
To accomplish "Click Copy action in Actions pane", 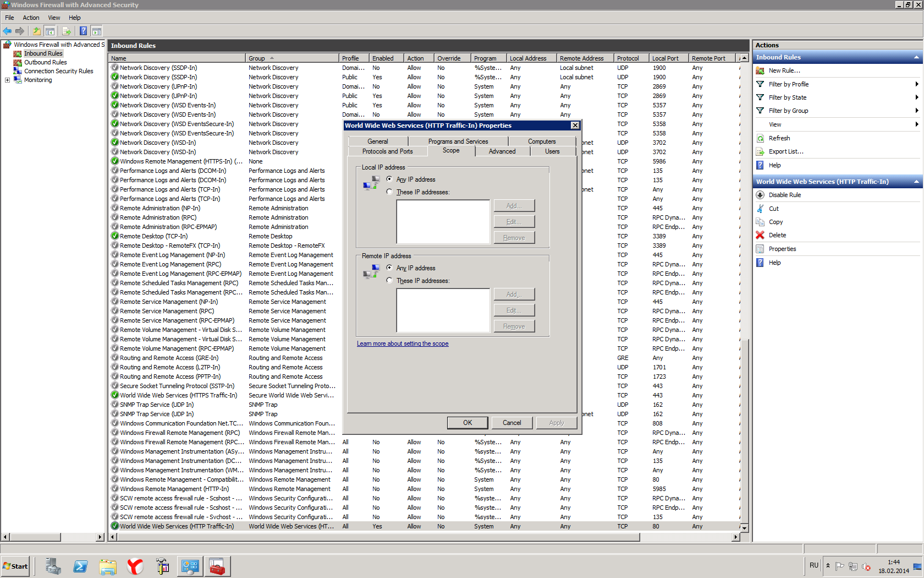I will 776,222.
